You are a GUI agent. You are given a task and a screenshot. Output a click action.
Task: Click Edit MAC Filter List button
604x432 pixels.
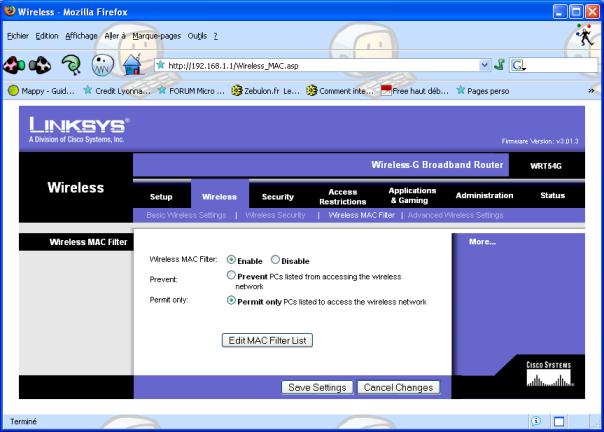tap(267, 340)
